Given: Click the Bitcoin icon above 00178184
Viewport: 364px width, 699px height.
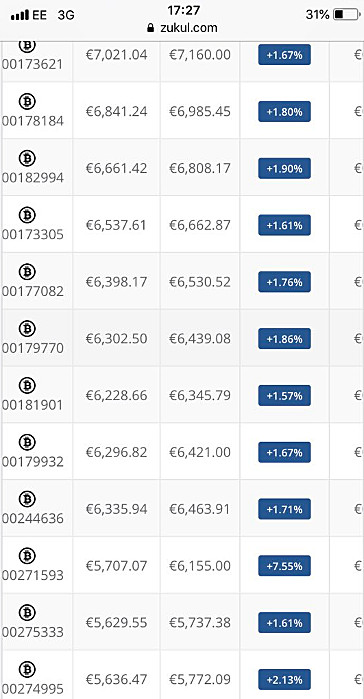Looking at the screenshot, I should pos(27,102).
